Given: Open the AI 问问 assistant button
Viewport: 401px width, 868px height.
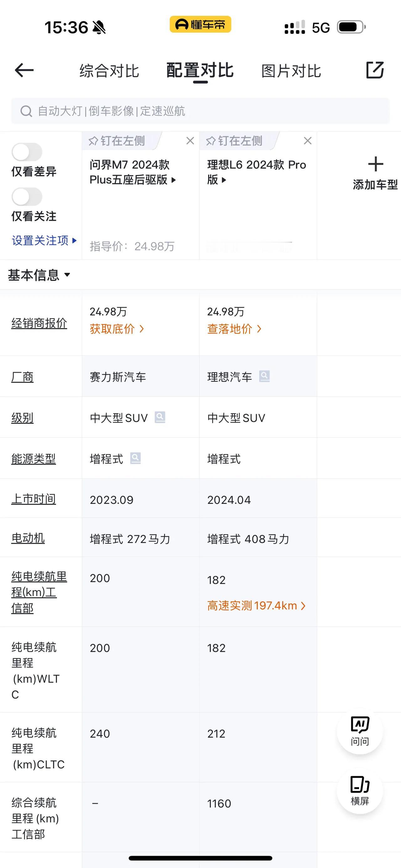Looking at the screenshot, I should point(360,731).
